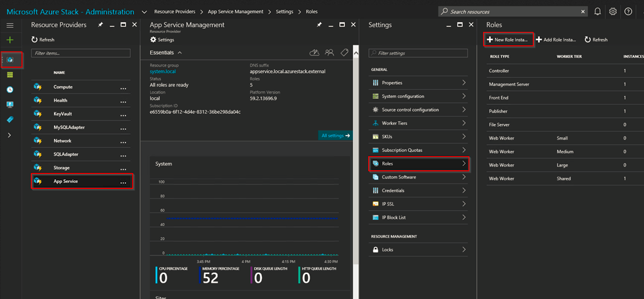
Task: Open the notifications bell icon
Action: click(x=598, y=11)
